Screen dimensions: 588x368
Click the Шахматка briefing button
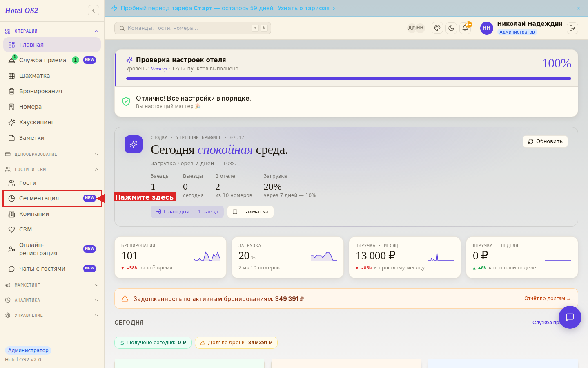pyautogui.click(x=250, y=212)
